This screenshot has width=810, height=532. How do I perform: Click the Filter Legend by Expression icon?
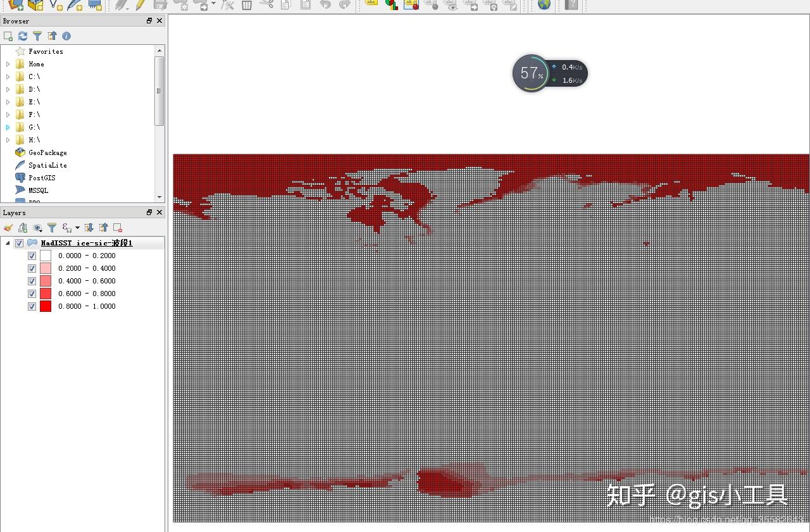(67, 228)
